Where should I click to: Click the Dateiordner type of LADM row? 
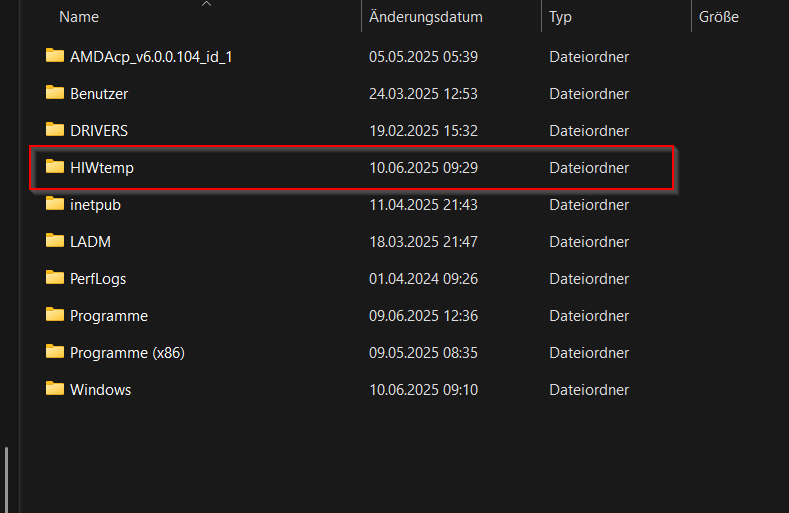click(589, 242)
